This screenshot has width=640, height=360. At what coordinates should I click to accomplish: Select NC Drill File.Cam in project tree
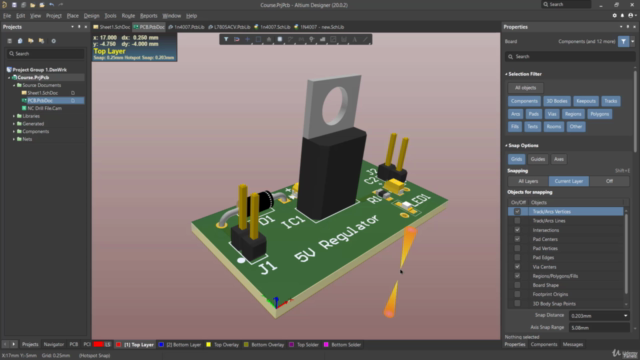pos(44,108)
